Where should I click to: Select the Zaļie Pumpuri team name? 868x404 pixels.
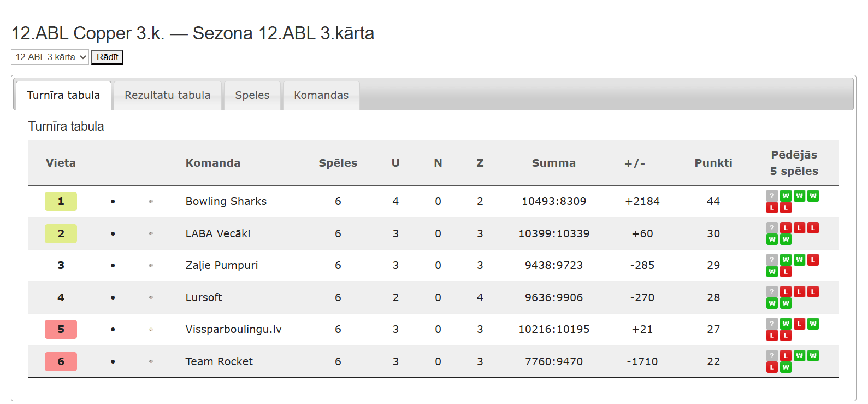click(222, 266)
